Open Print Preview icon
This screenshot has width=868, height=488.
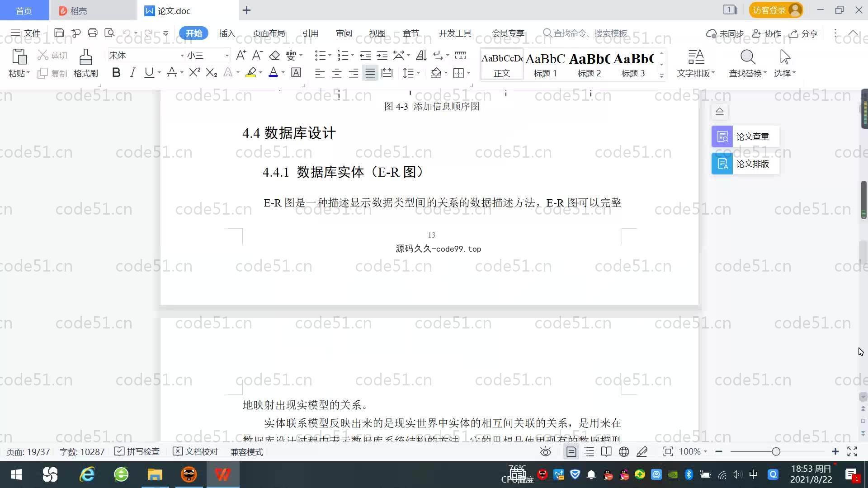[x=109, y=33]
